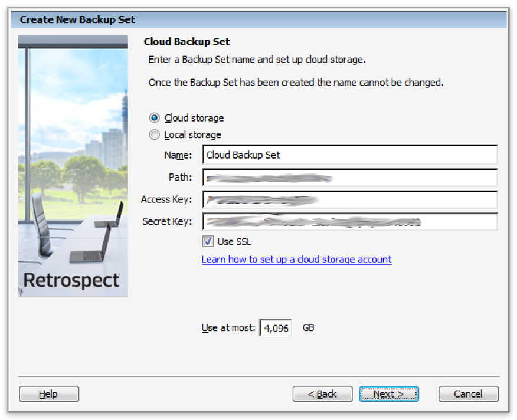
Task: Click the Create New Backup Set title bar
Action: 259,19
